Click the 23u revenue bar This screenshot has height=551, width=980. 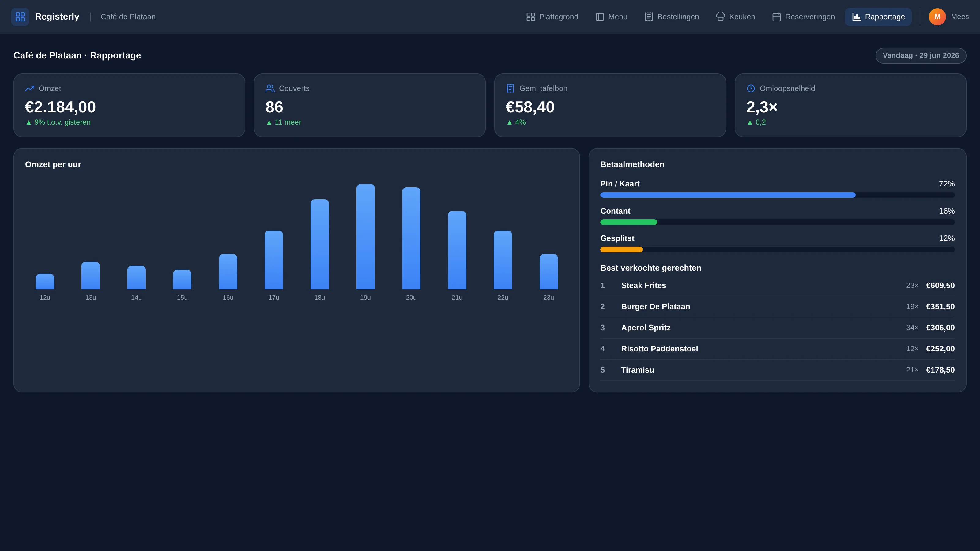(x=548, y=272)
